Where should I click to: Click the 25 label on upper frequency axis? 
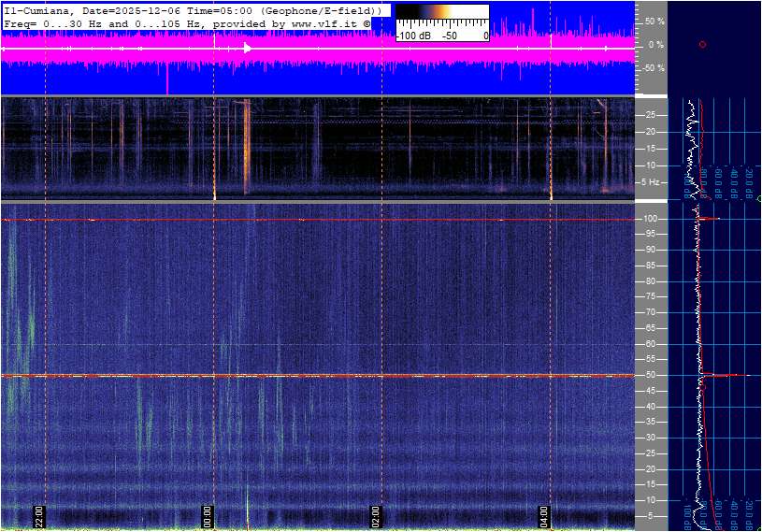[x=651, y=115]
